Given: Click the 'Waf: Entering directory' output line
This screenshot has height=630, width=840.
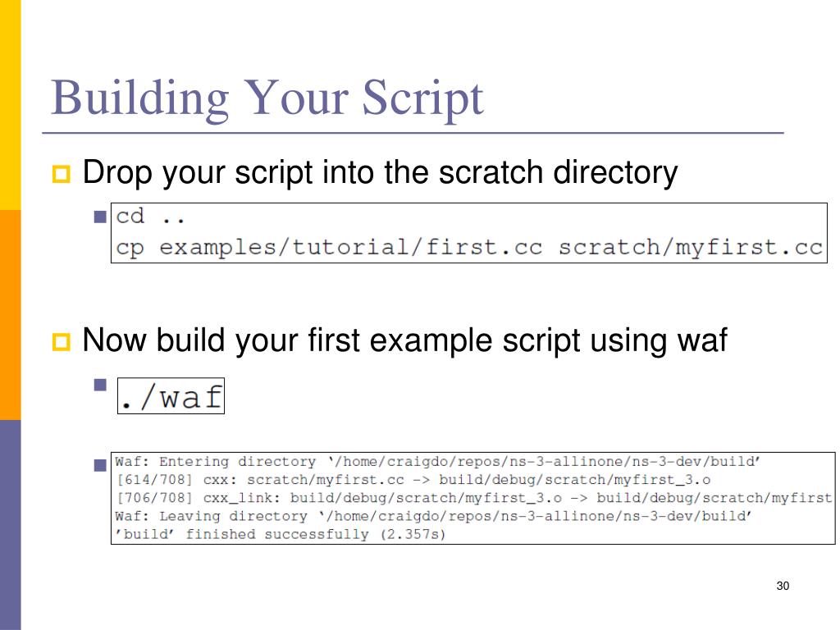Looking at the screenshot, I should [x=438, y=462].
